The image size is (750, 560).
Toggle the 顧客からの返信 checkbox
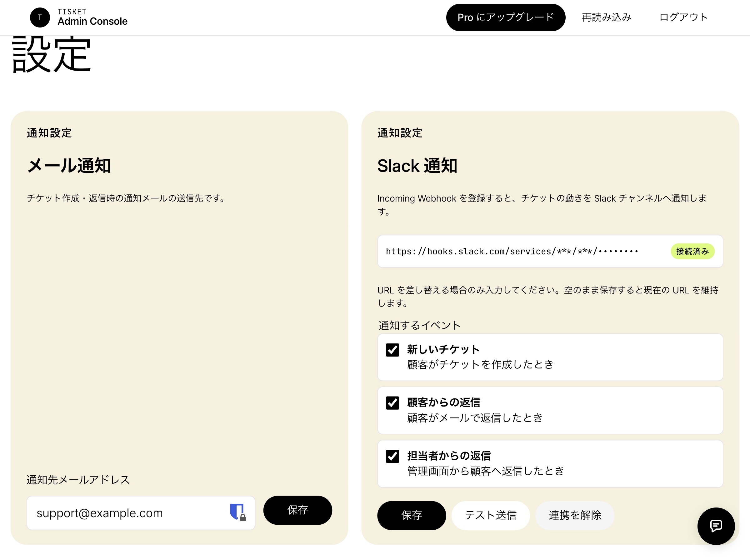[392, 403]
